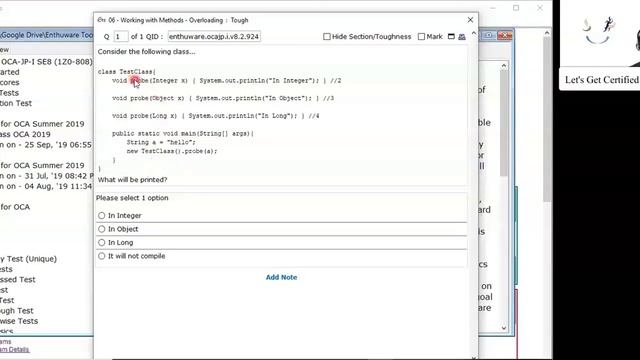Click the down arrow at the dialog's bottom scrollbar

tap(473, 357)
